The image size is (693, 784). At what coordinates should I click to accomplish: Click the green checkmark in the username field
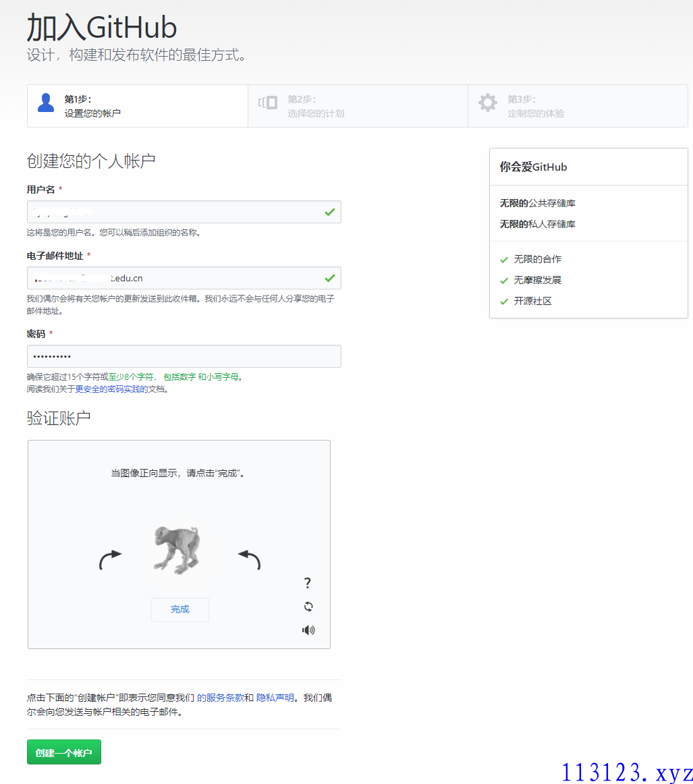(x=330, y=212)
